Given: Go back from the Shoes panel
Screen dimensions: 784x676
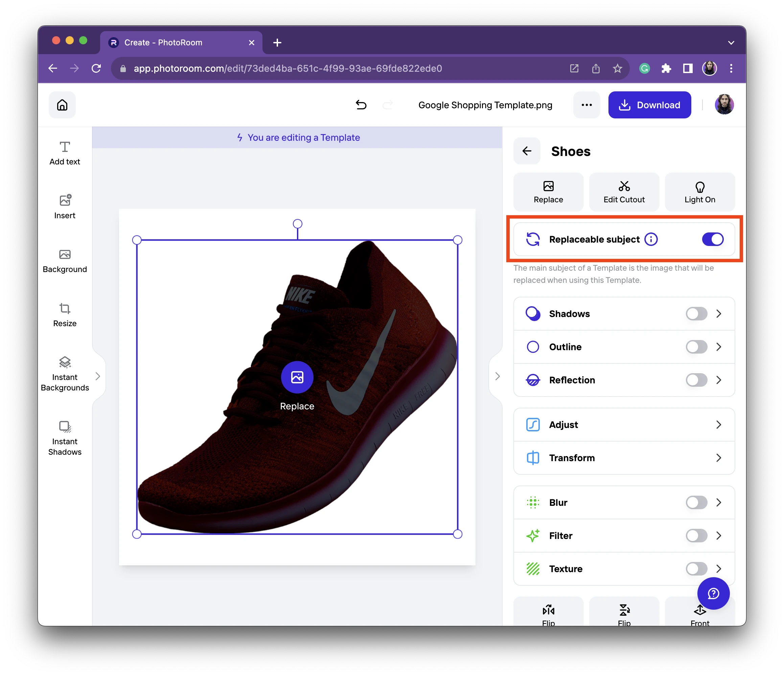Looking at the screenshot, I should click(x=527, y=151).
